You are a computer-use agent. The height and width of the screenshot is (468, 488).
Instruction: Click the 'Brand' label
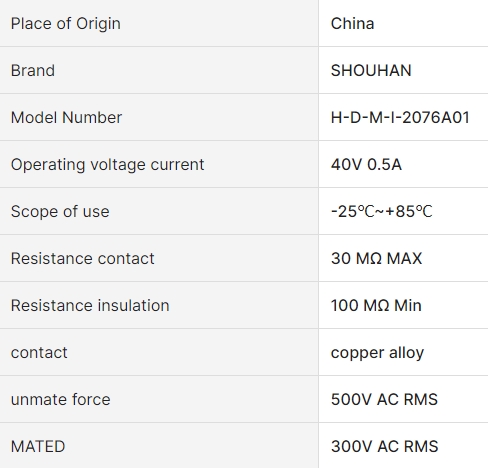tap(33, 71)
